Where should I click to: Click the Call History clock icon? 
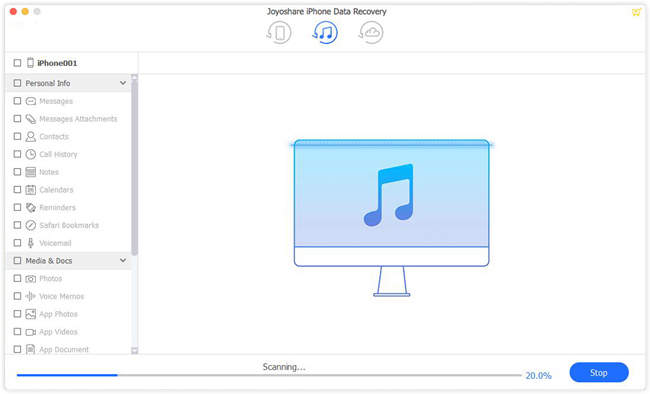(31, 154)
